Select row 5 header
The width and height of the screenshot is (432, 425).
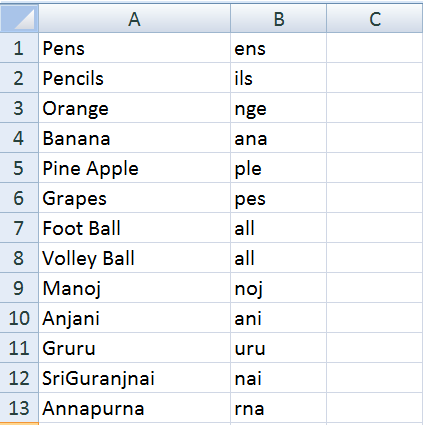(19, 168)
